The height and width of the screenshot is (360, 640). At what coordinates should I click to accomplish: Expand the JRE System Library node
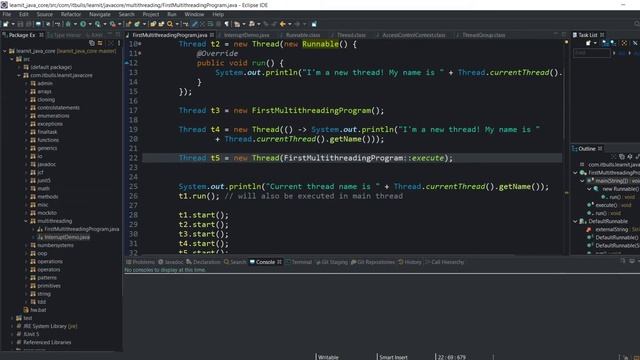tap(12, 326)
